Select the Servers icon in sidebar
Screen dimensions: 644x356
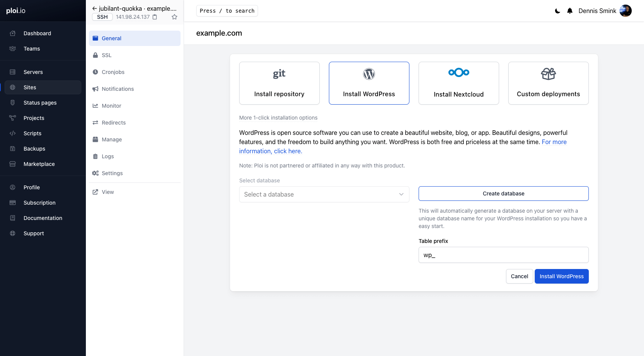pyautogui.click(x=13, y=72)
